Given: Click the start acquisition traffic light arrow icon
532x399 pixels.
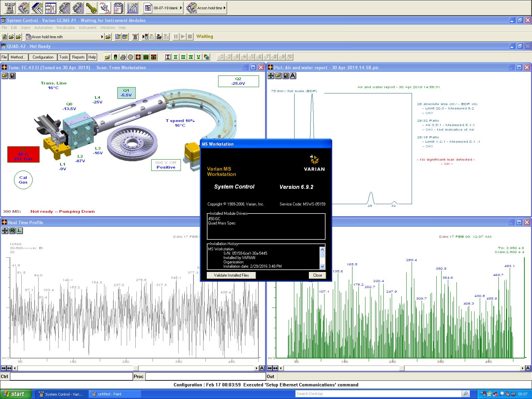Looking at the screenshot, I should tap(145, 37).
